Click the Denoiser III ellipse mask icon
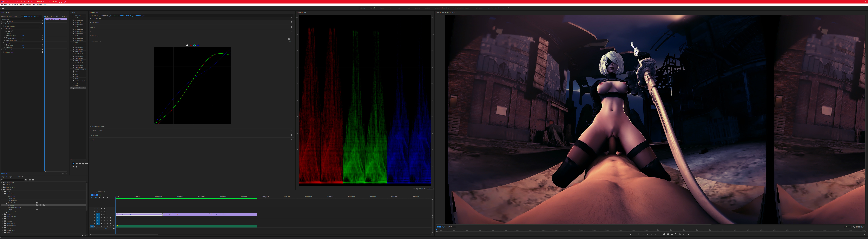The width and height of the screenshot is (868, 239). pyautogui.click(x=6, y=31)
